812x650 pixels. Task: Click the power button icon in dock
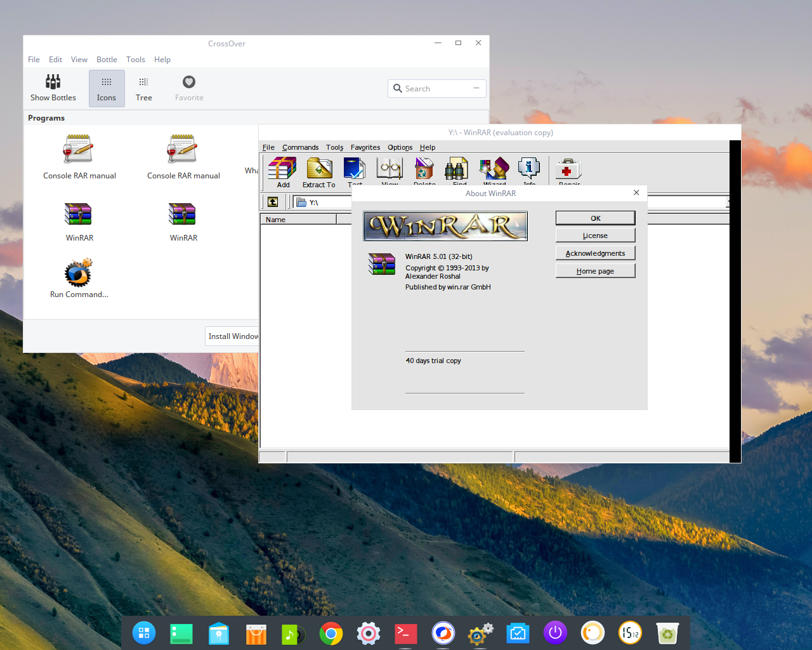555,633
